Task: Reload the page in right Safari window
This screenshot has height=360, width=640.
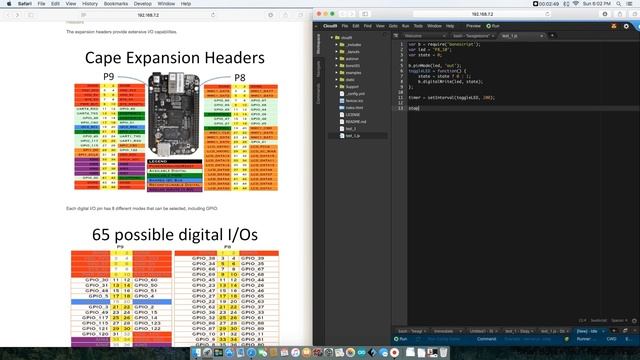Action: (547, 14)
